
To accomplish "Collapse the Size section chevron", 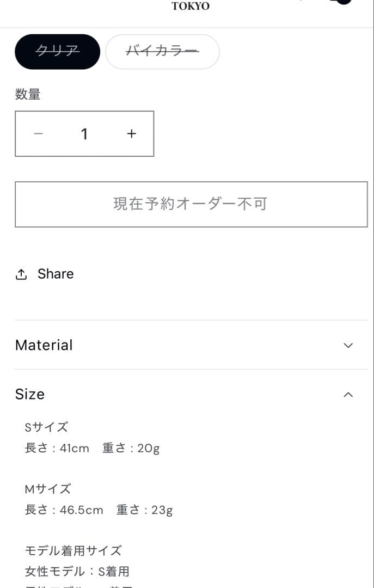I will [348, 394].
